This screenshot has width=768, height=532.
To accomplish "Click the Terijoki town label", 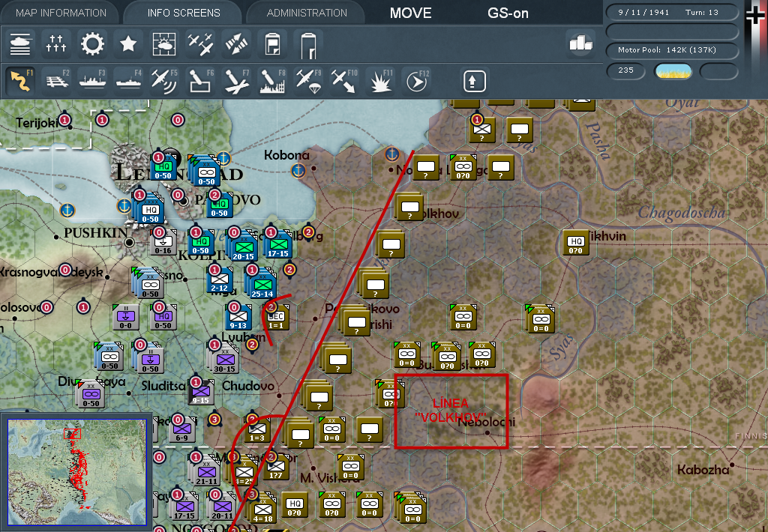I will point(37,123).
